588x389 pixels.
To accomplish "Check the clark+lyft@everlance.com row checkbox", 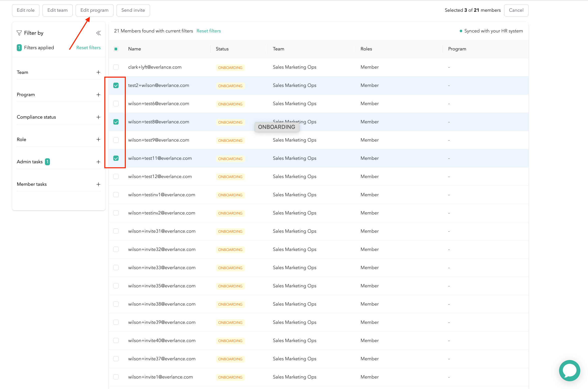I will coord(116,67).
